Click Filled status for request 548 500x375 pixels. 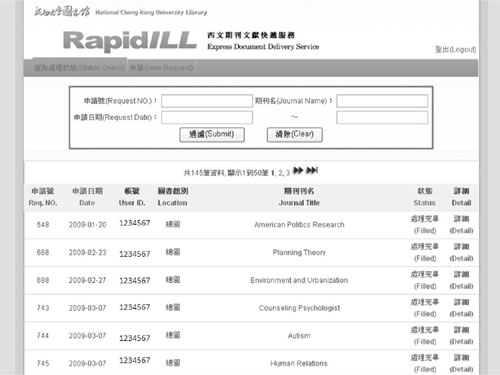[425, 225]
